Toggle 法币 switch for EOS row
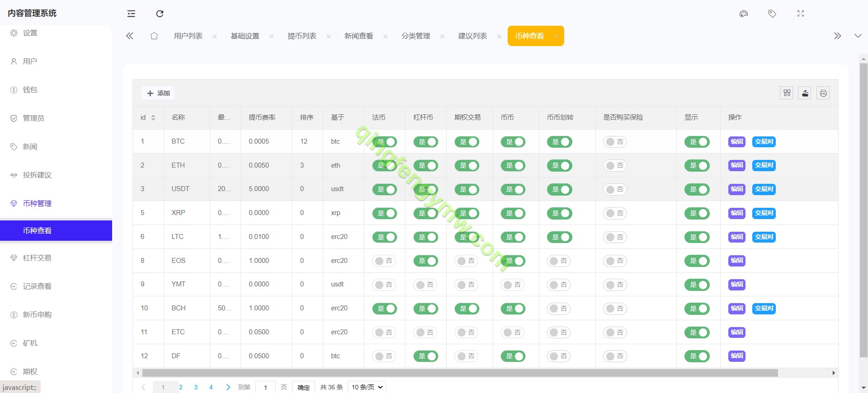This screenshot has width=868, height=393. tap(384, 261)
